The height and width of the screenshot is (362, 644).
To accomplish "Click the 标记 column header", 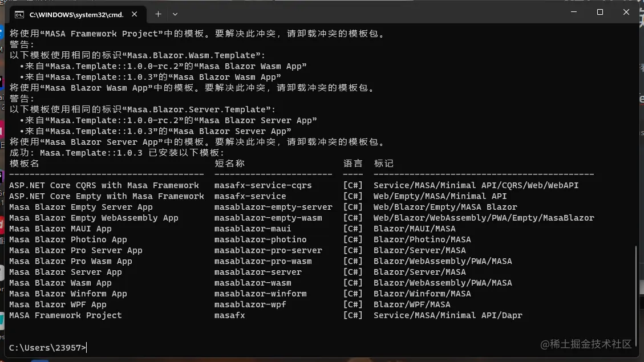I will 384,164.
